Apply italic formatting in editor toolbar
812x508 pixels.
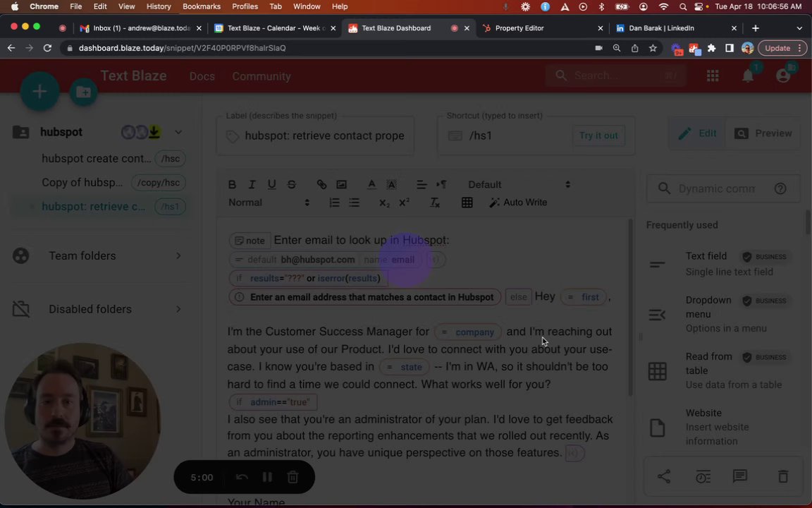tap(252, 185)
